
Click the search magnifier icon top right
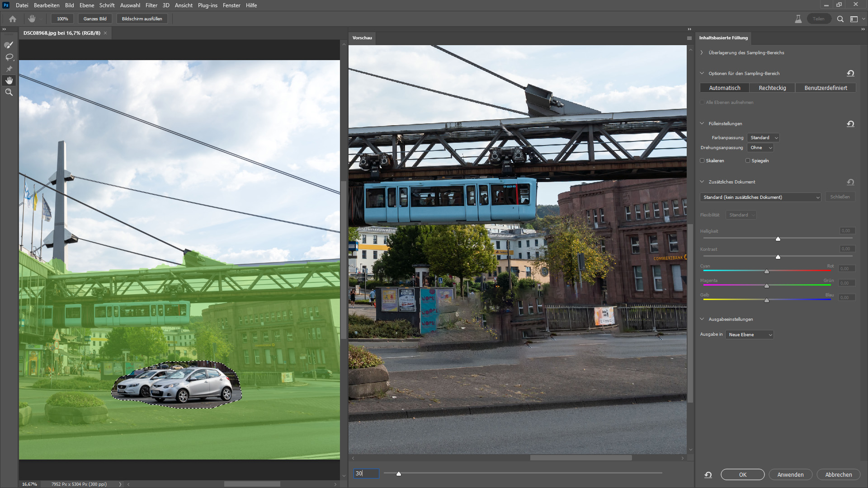click(840, 19)
